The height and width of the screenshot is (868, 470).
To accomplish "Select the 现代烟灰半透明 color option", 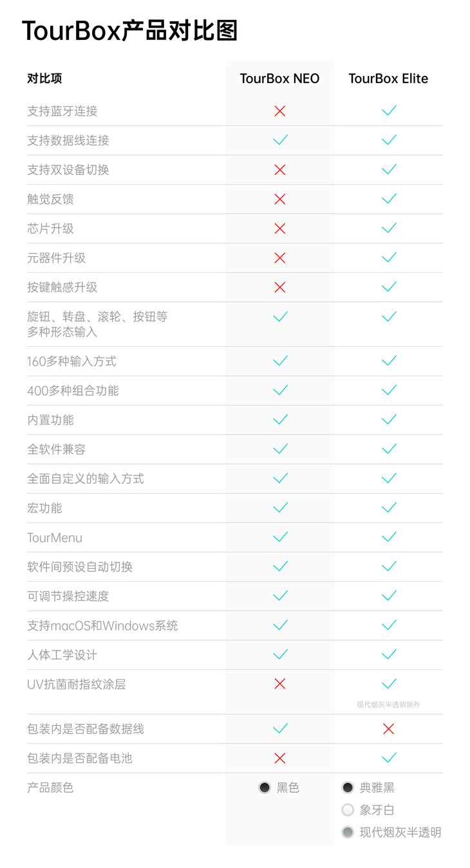I will pyautogui.click(x=348, y=833).
